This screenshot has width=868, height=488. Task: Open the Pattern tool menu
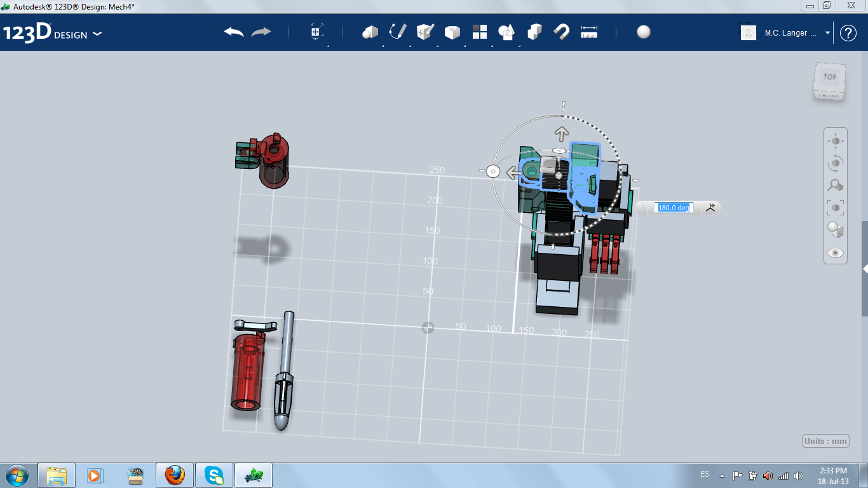tap(479, 32)
